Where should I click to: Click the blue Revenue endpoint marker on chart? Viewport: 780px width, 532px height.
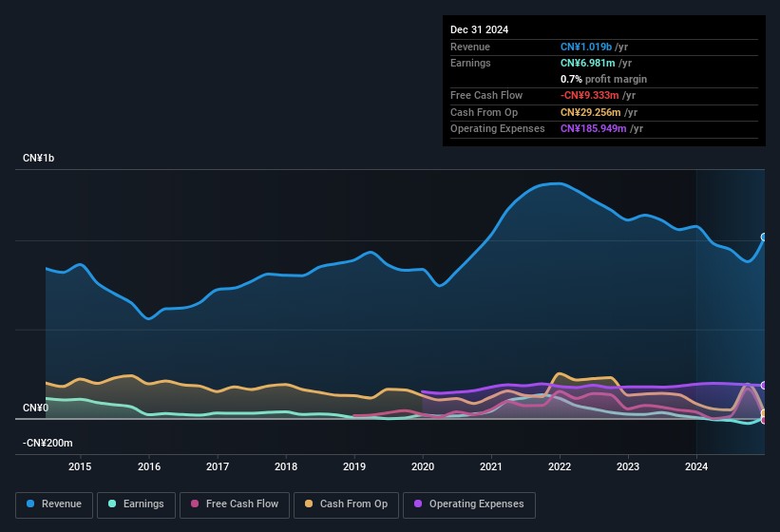click(x=764, y=237)
